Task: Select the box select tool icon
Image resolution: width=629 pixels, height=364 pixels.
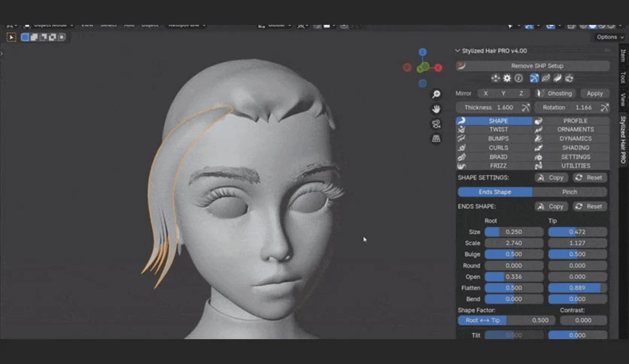Action: [11, 38]
